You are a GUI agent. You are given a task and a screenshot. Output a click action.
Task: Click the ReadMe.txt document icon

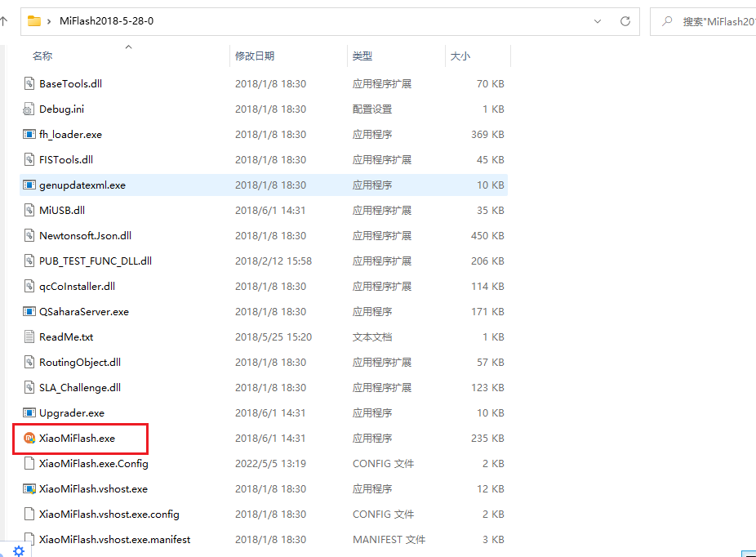click(29, 336)
